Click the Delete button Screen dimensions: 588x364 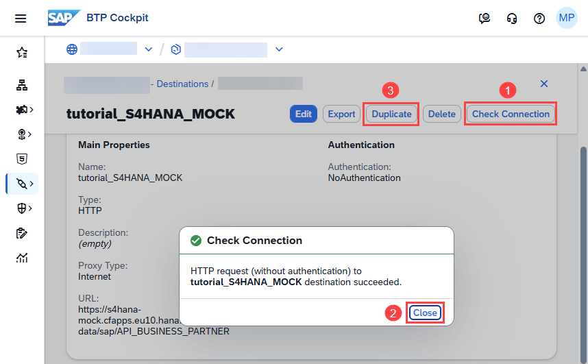[x=442, y=114]
